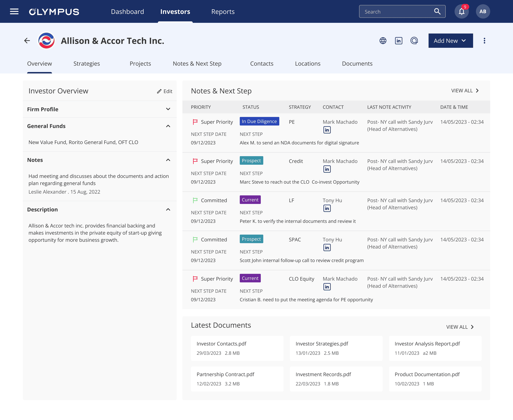Viewport: 513px width, 420px height.
Task: Open the company website globe icon
Action: pyautogui.click(x=383, y=41)
